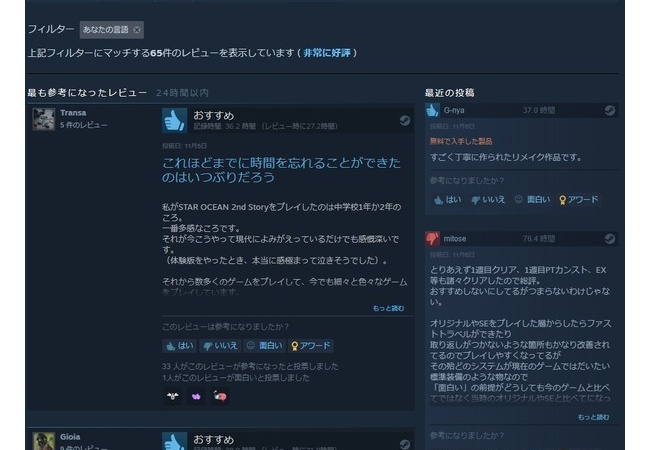The height and width of the screenshot is (450, 650).
Task: Open mitose's user name link
Action: coord(455,239)
